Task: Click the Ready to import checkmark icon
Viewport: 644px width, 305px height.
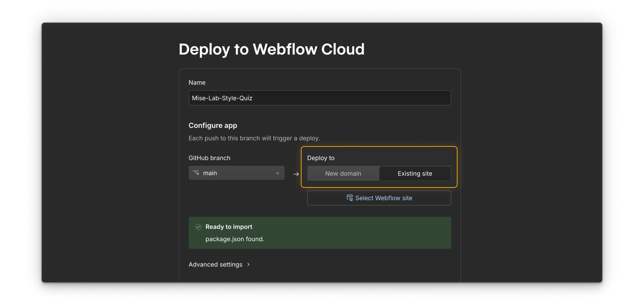Action: click(198, 227)
